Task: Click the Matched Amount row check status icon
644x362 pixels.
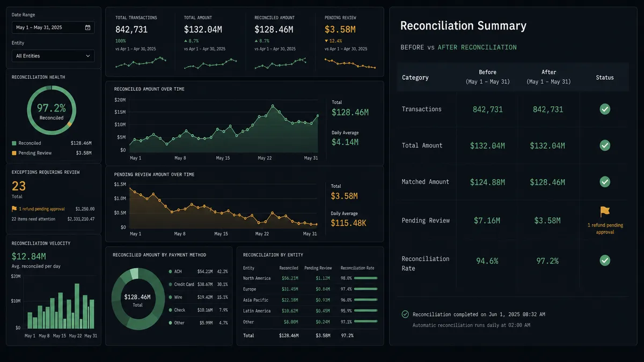Action: click(x=605, y=182)
